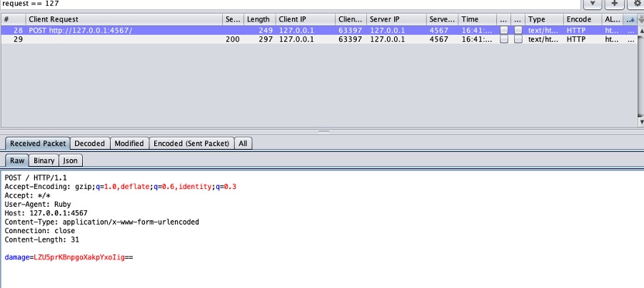Toggle second checkbox in row 28
The image size is (644, 288).
518,30
